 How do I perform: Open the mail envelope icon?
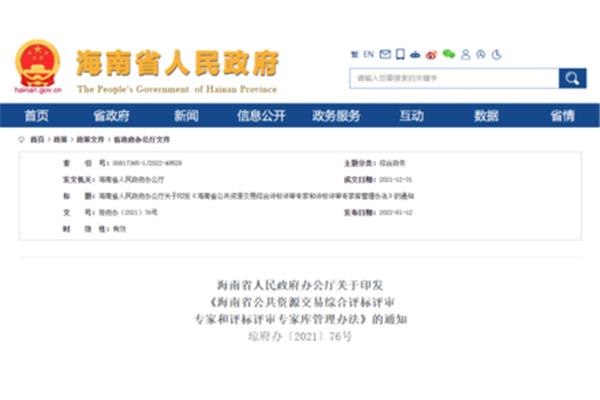[385, 54]
